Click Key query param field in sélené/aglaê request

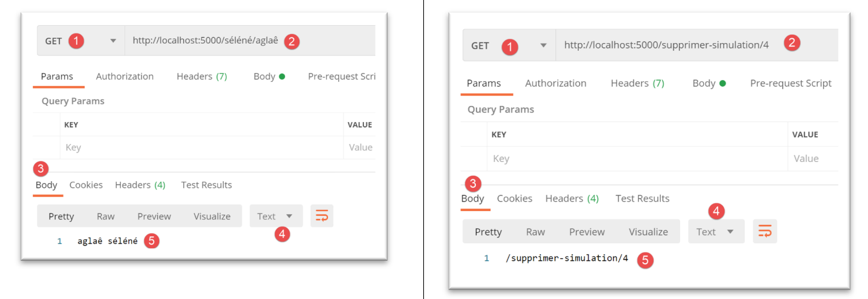point(201,148)
